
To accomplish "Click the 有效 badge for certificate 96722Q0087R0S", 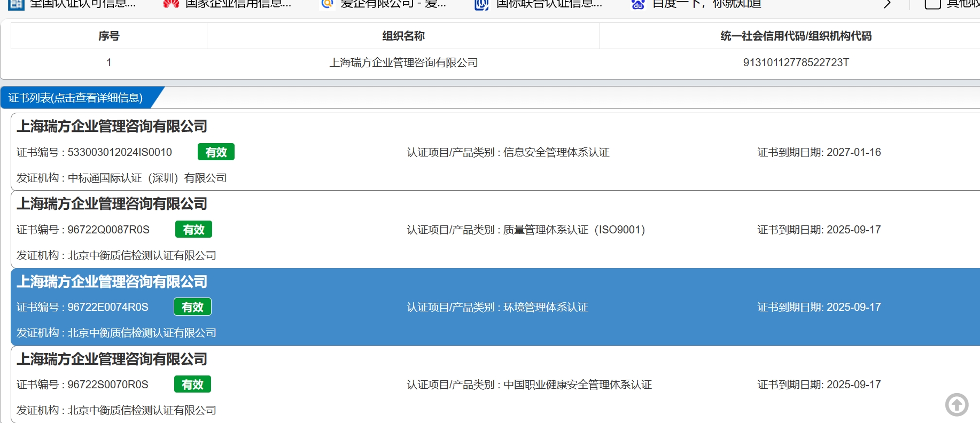I will (x=193, y=230).
